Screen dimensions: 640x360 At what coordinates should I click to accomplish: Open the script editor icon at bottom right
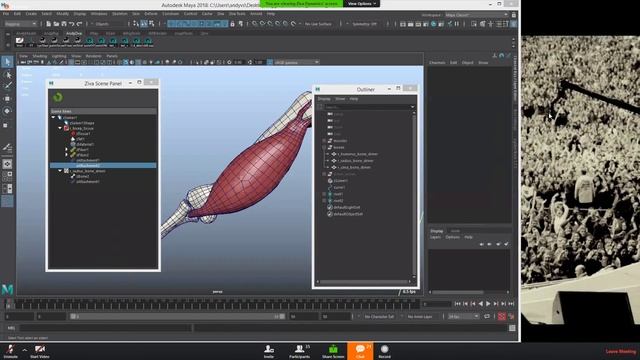[x=512, y=328]
